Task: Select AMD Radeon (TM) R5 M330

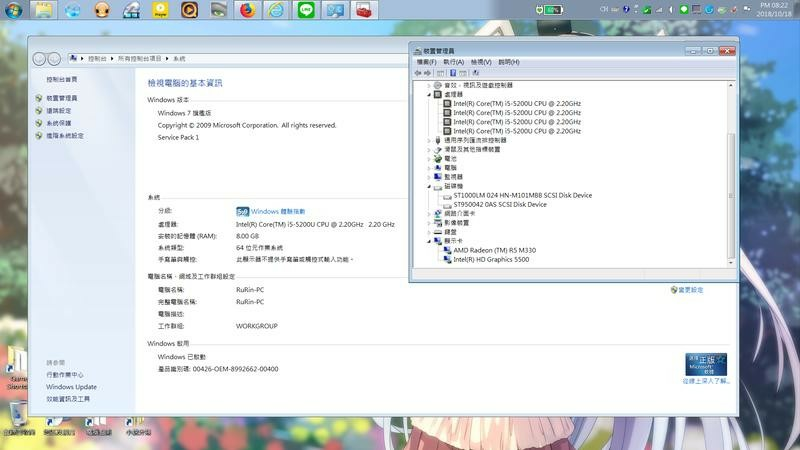Action: point(494,250)
